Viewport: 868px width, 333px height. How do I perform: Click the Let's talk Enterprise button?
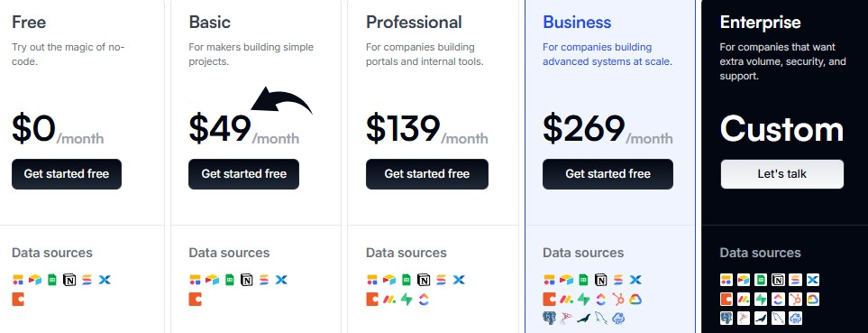782,174
